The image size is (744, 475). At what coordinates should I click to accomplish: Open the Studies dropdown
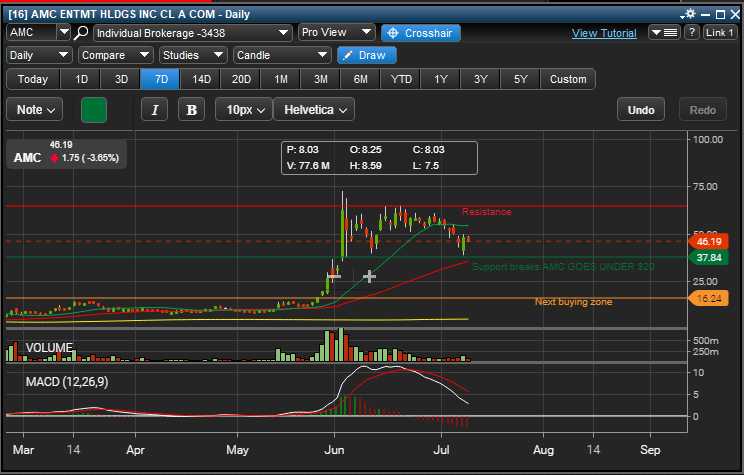(x=193, y=56)
